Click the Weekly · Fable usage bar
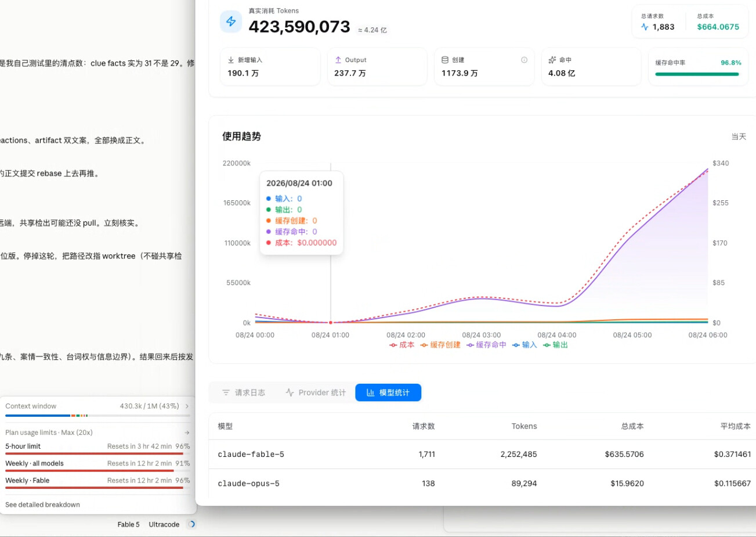The width and height of the screenshot is (756, 537). tap(97, 488)
